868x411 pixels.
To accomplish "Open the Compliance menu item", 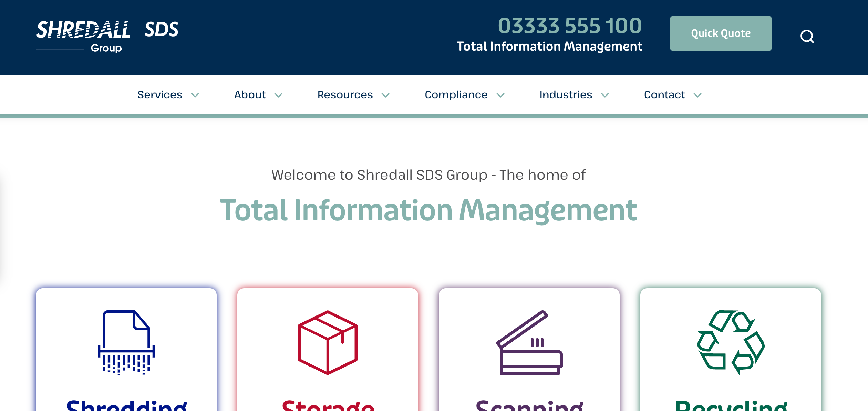I will (456, 95).
